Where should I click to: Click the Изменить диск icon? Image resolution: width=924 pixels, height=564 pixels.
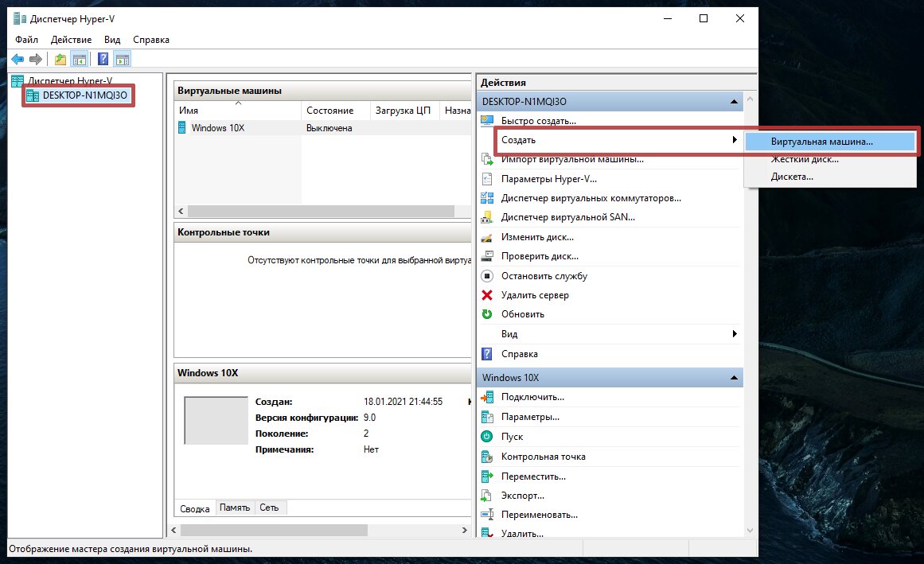487,237
